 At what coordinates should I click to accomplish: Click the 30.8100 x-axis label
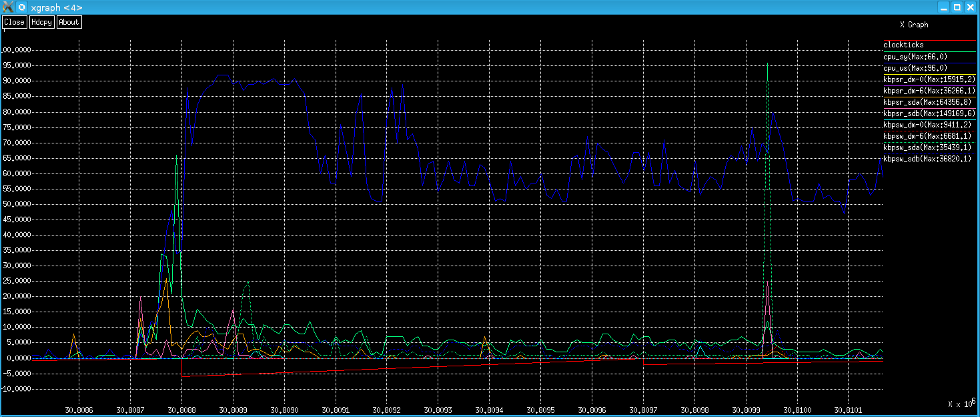coord(797,410)
